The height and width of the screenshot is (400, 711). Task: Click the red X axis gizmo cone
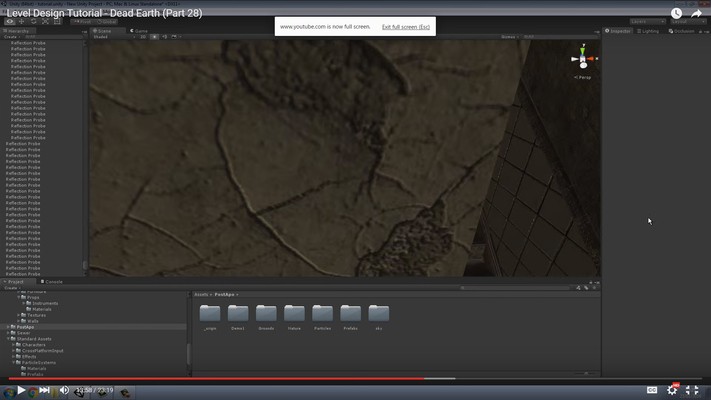pos(592,59)
